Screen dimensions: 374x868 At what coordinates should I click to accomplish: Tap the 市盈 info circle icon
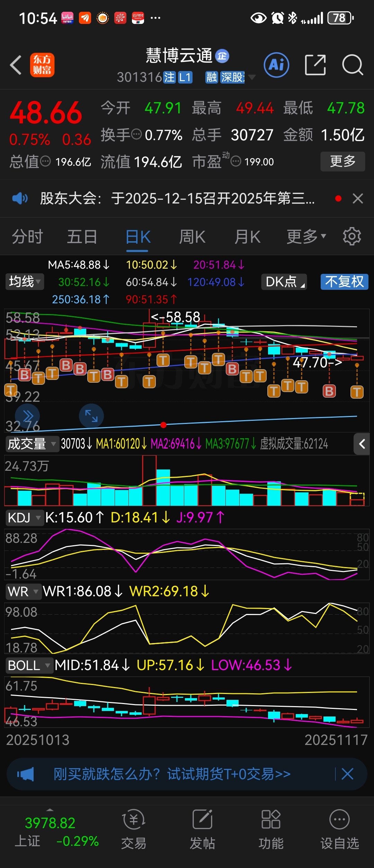pos(236,161)
